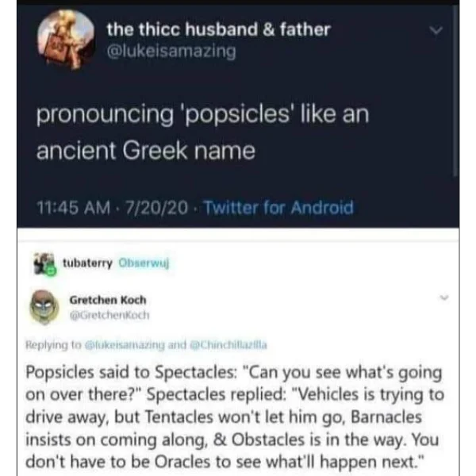Click the @lukeisamazing handle under display name
The width and height of the screenshot is (476, 476).
[x=171, y=51]
